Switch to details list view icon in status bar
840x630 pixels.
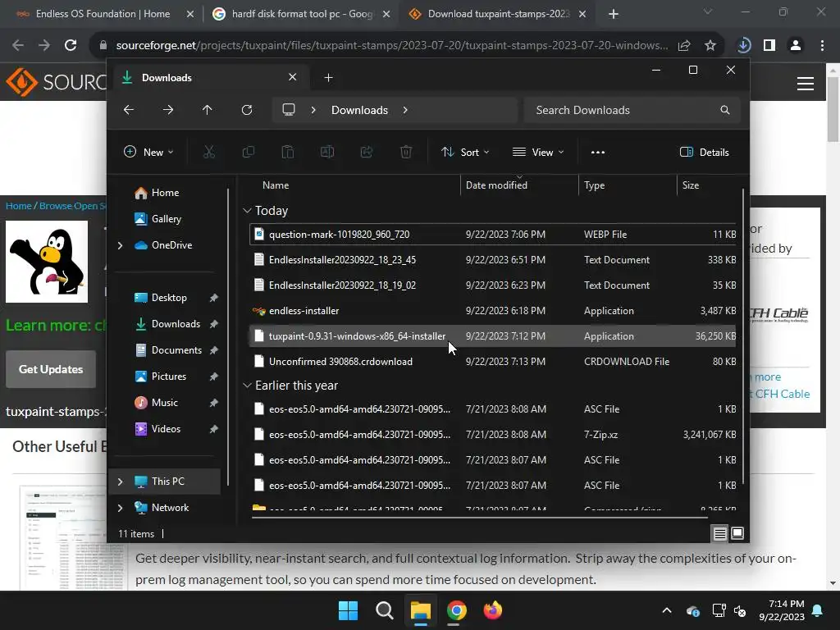pos(719,533)
